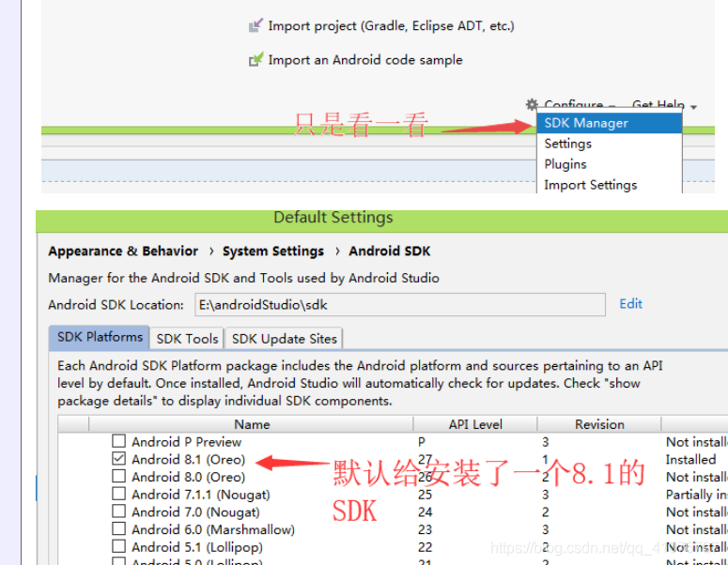Switch to the SDK Platforms tab
Image resolution: width=728 pixels, height=565 pixels.
[100, 337]
